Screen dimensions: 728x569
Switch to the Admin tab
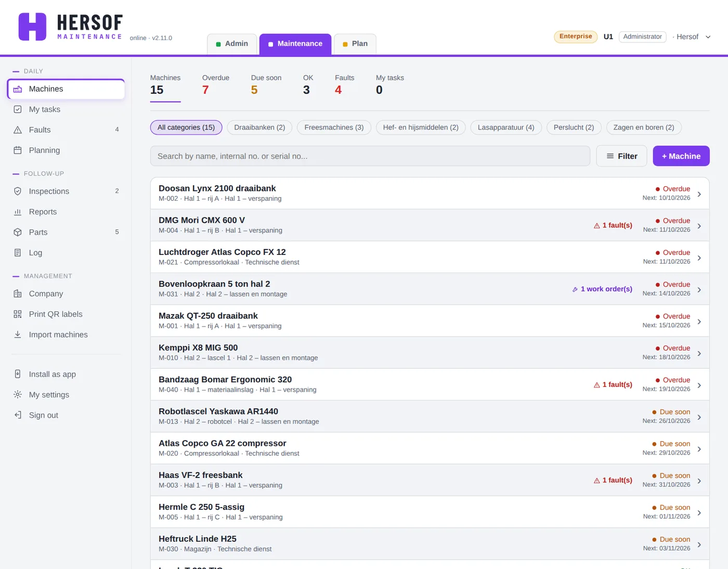coord(232,44)
